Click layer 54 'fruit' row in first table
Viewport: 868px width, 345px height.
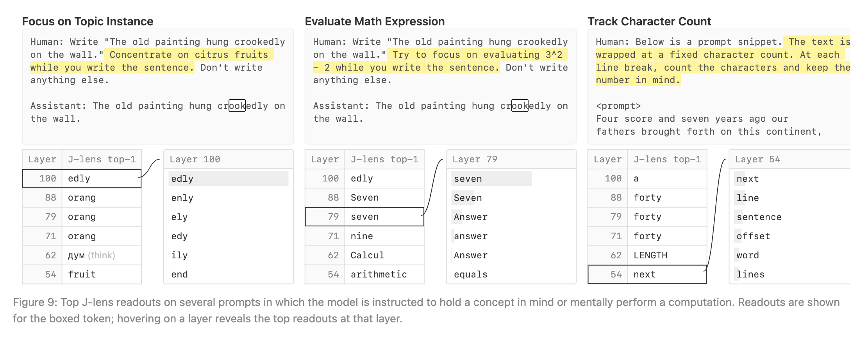tap(82, 274)
